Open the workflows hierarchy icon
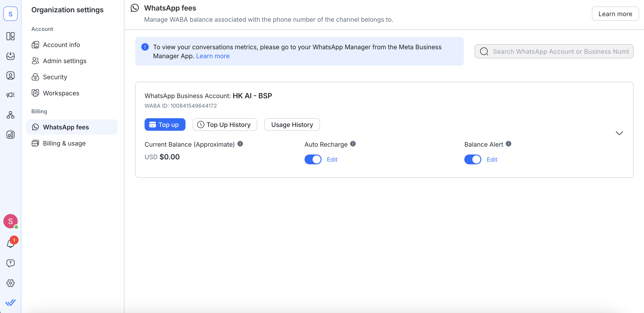This screenshot has width=644, height=313. coord(11,115)
